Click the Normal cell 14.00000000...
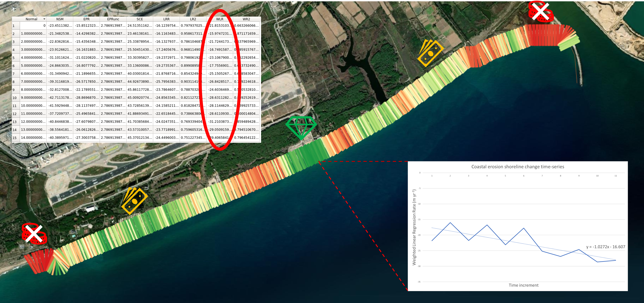Screen dimensions: 644x303 33,138
